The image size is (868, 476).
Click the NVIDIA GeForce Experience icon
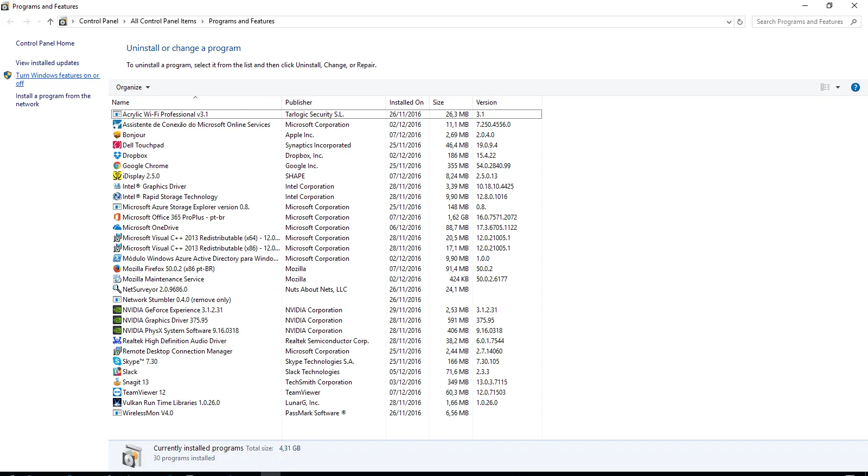pyautogui.click(x=117, y=310)
